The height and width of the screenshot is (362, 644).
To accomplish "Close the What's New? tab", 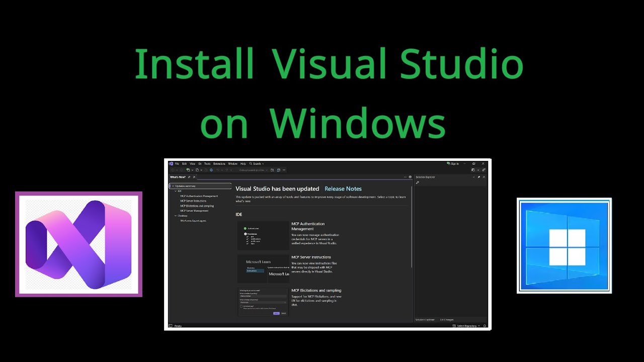I will [x=194, y=177].
